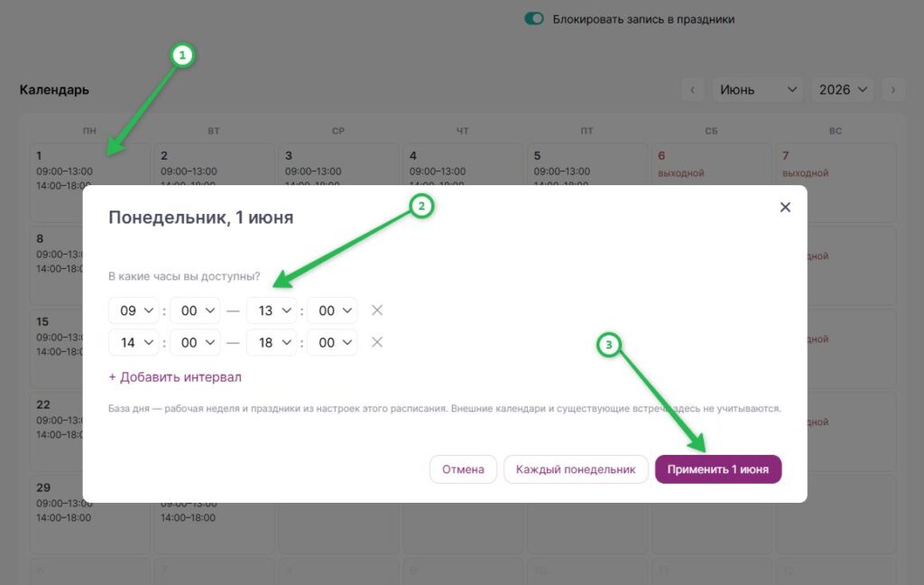Viewport: 924px width, 585px height.
Task: Delete the 14:00–18:00 interval
Action: tap(377, 342)
